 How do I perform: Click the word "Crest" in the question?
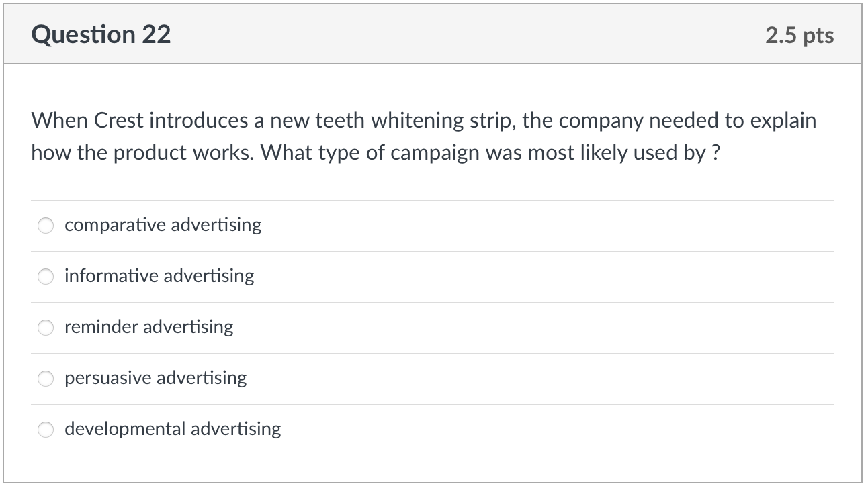(119, 121)
